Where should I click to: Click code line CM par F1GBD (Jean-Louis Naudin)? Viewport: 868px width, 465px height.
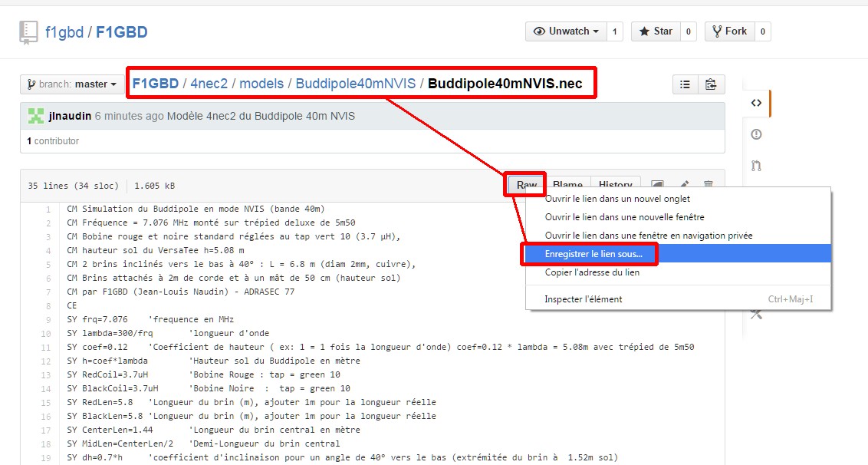pos(180,292)
